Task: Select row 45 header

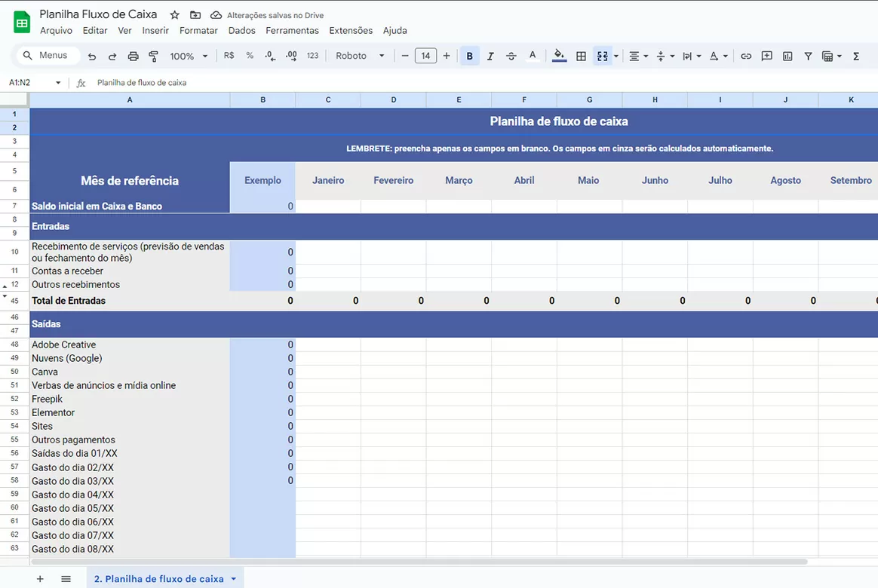Action: pyautogui.click(x=14, y=301)
